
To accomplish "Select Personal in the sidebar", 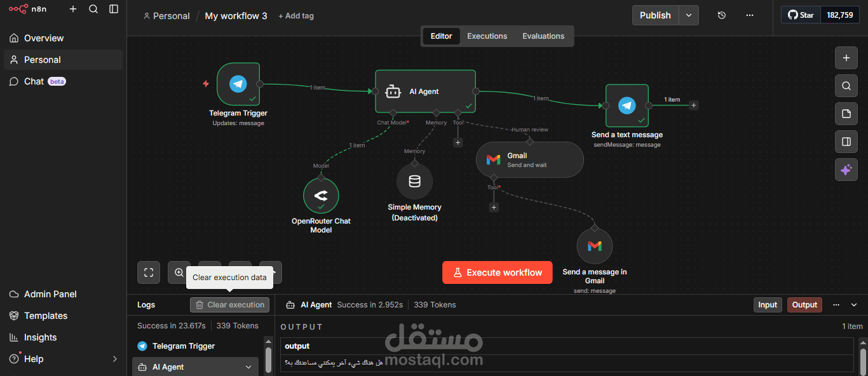I will click(63, 60).
